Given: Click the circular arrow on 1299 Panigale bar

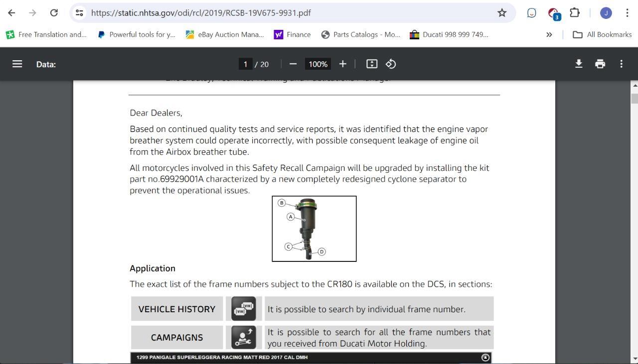Looking at the screenshot, I should pos(485,358).
